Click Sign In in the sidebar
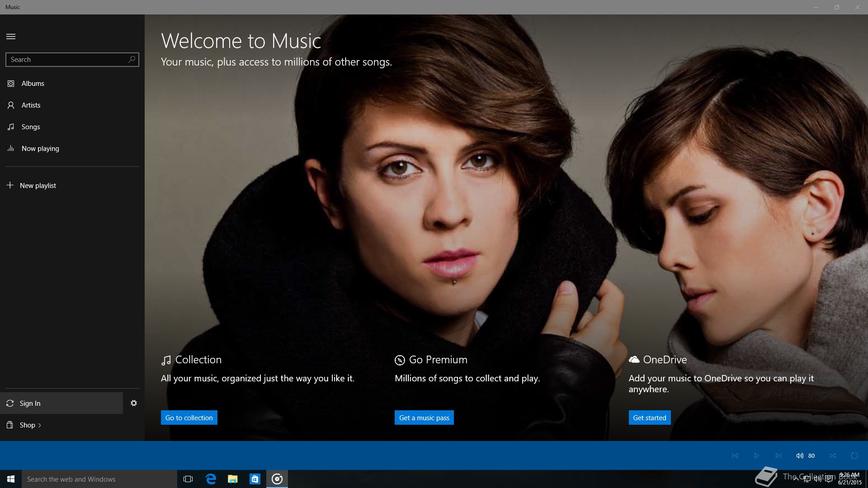This screenshot has height=488, width=868. pyautogui.click(x=61, y=403)
